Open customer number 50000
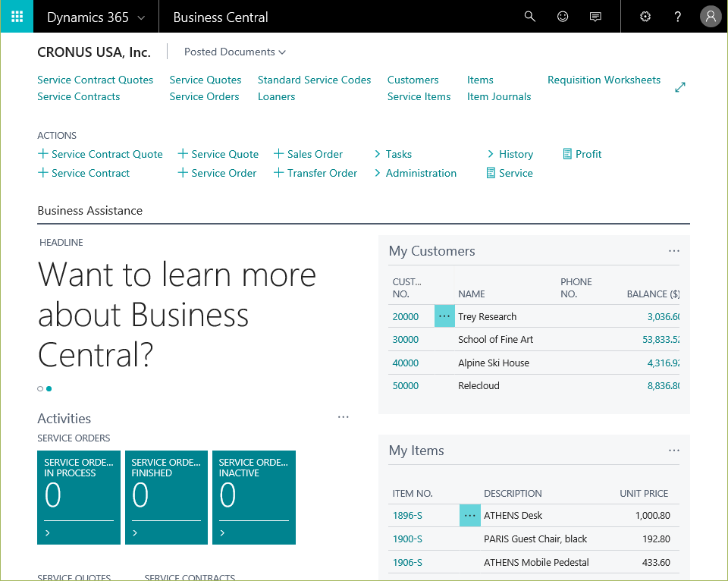The width and height of the screenshot is (728, 581). (x=405, y=386)
